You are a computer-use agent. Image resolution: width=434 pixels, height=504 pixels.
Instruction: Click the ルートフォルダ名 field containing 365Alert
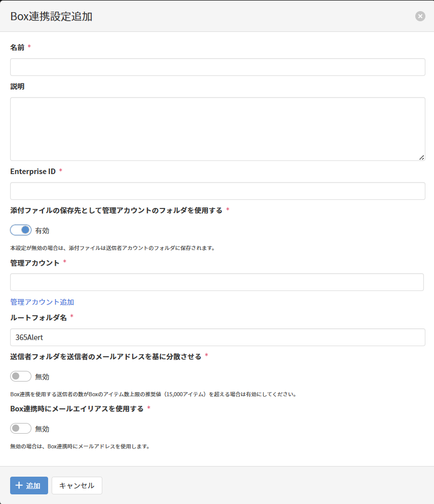[217, 338]
